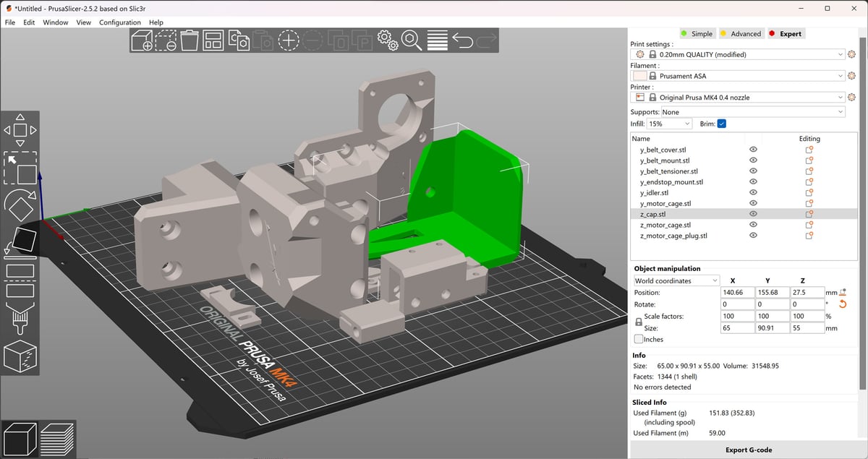868x459 pixels.
Task: Click the drop to bed icon beside Position
Action: click(x=843, y=292)
